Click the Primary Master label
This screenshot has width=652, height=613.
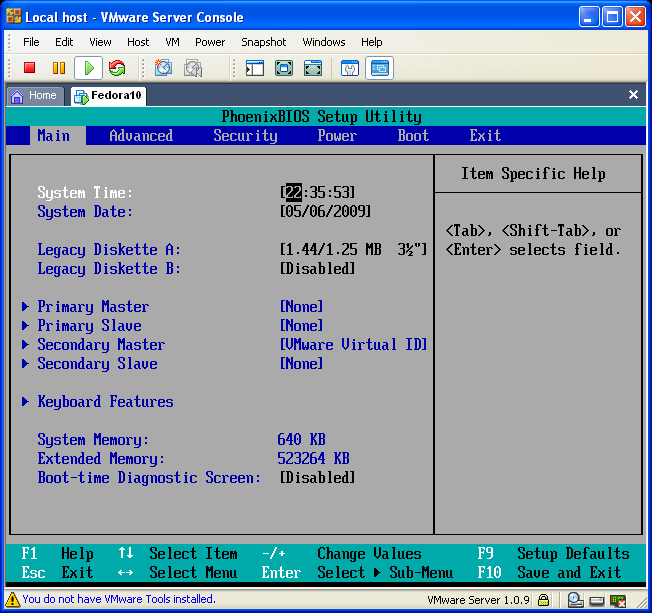[93, 306]
